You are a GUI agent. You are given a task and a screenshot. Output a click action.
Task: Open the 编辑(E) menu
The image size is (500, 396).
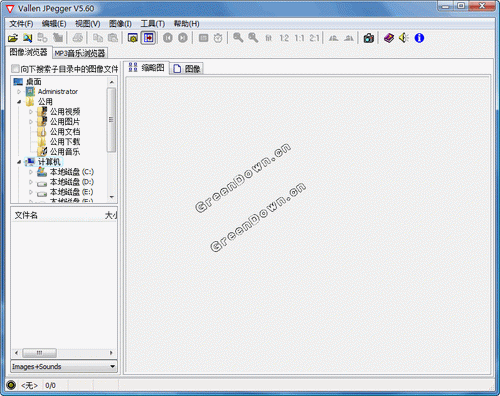54,24
